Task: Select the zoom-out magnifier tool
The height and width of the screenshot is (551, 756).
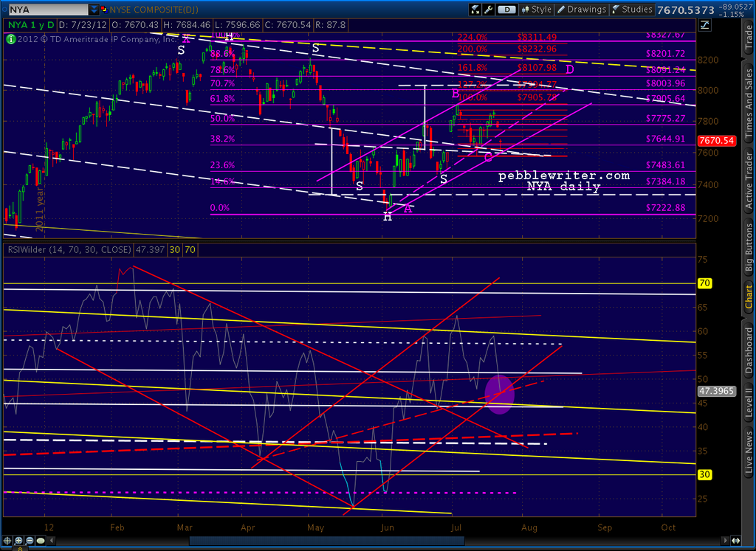Action: [29, 541]
